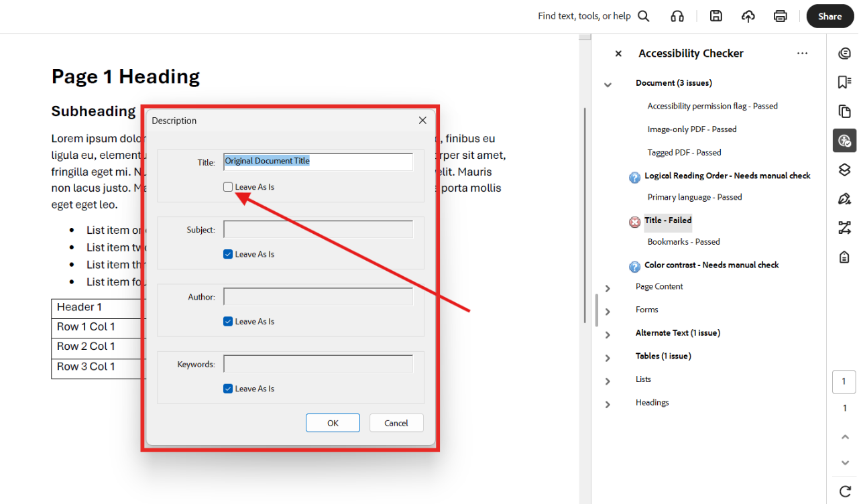Screen dimensions: 859x504
Task: Select the accessibility checker rail icon
Action: (x=844, y=141)
